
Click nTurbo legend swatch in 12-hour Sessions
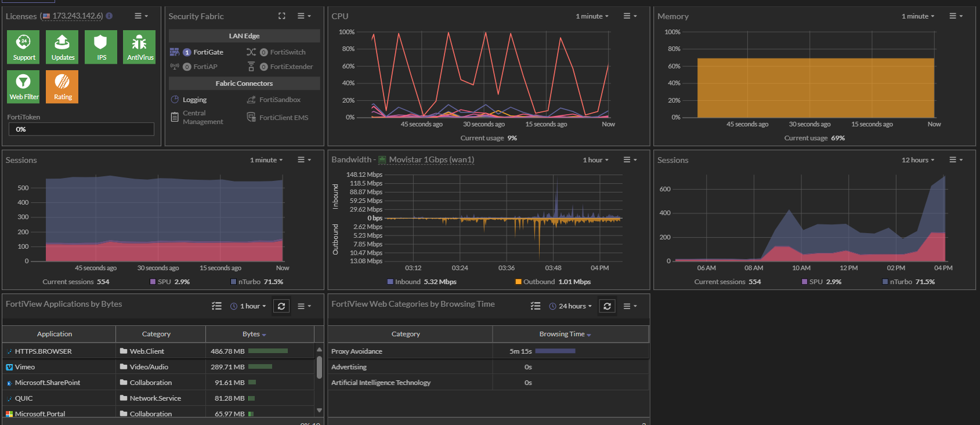885,282
